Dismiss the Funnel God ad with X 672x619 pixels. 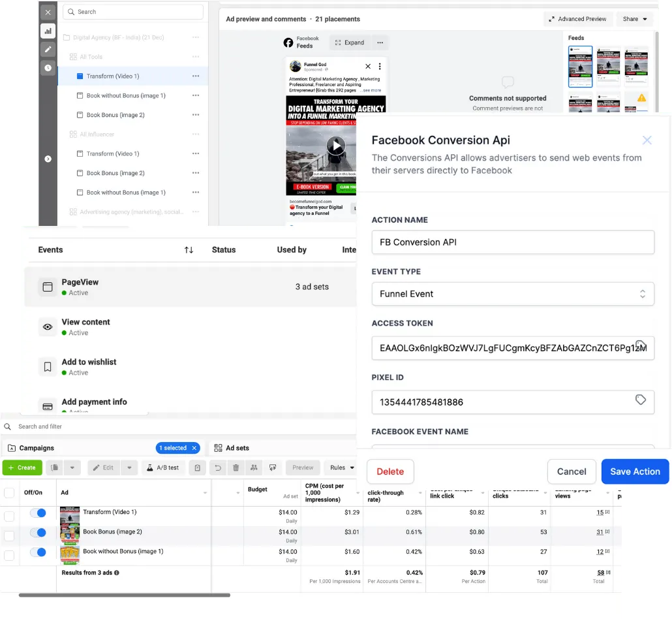[368, 66]
